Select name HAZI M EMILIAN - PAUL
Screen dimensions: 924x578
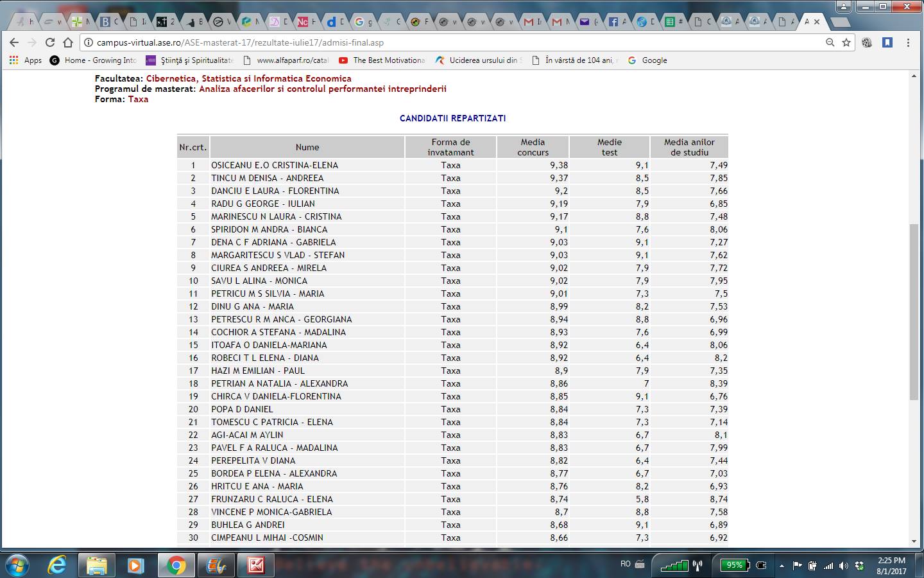click(x=258, y=371)
